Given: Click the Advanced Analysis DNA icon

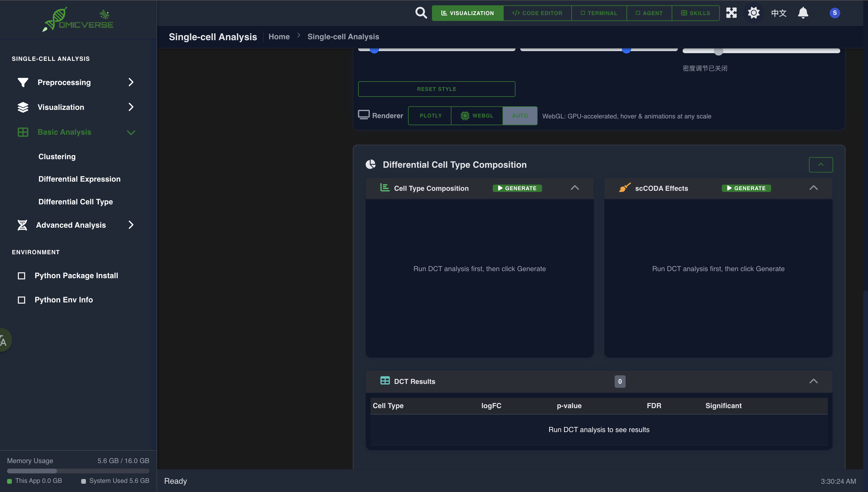Looking at the screenshot, I should coord(22,225).
